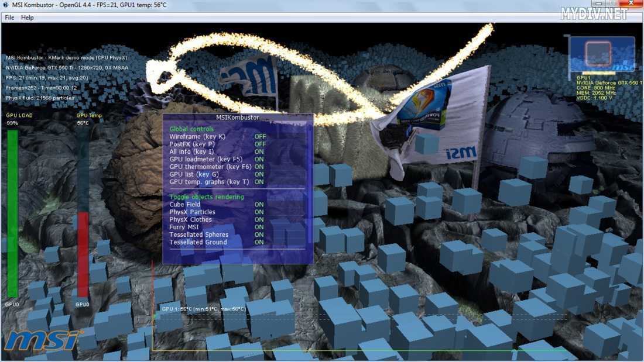This screenshot has height=362, width=644.
Task: Click the green GPU LOAD bar
Action: click(x=12, y=213)
